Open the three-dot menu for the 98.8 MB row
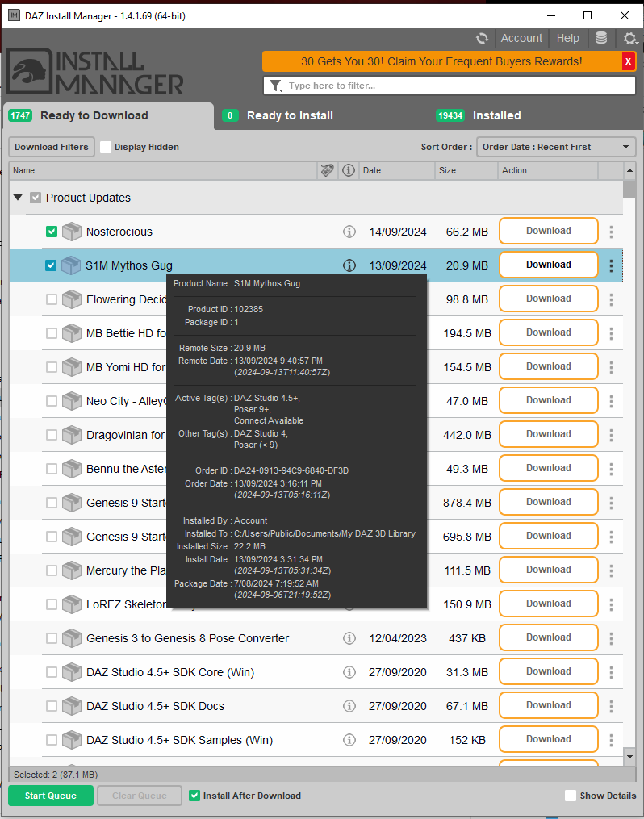644x819 pixels. click(611, 300)
